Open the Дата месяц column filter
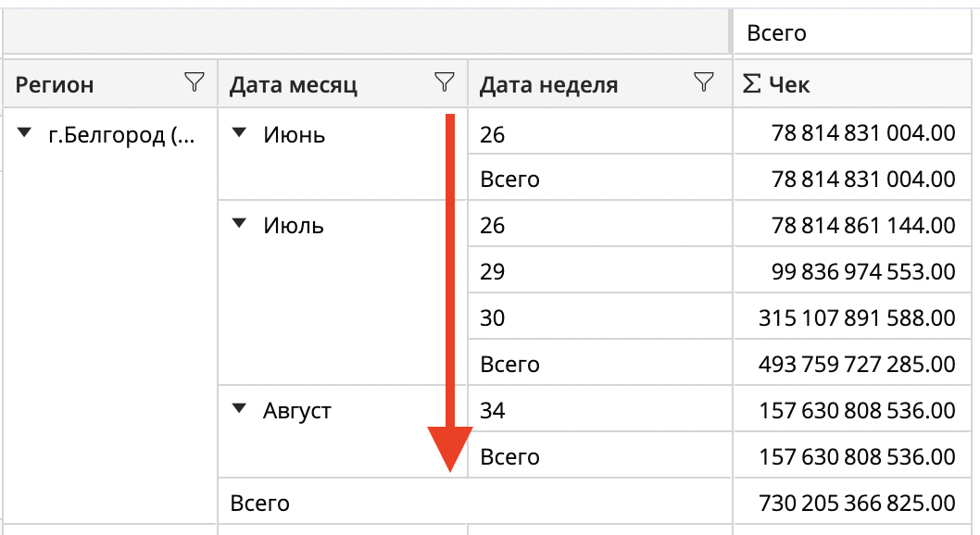Image resolution: width=980 pixels, height=535 pixels. coord(445,83)
